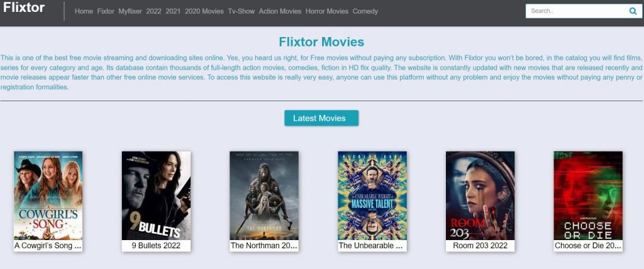Open the Flixtor site logo
Viewport: 644px width, 269px height.
point(24,8)
